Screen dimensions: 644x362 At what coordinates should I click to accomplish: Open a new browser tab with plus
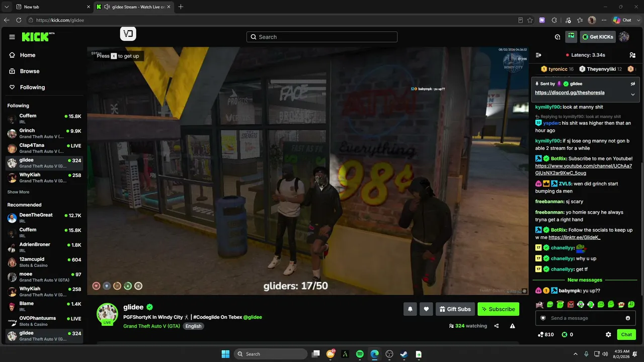pyautogui.click(x=181, y=7)
